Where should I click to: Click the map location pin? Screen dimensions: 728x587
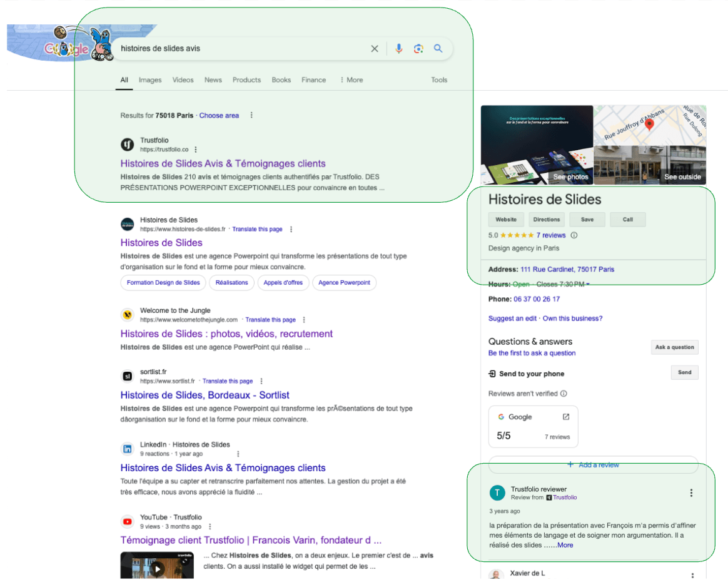click(650, 124)
